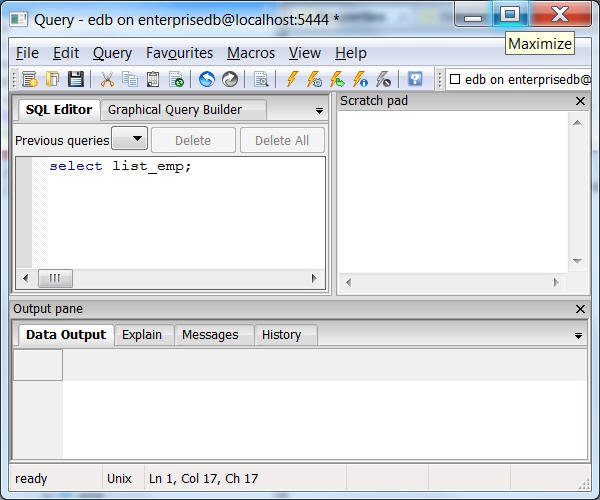The width and height of the screenshot is (600, 500).
Task: Click in the Scratch pad text area
Action: pyautogui.click(x=452, y=192)
